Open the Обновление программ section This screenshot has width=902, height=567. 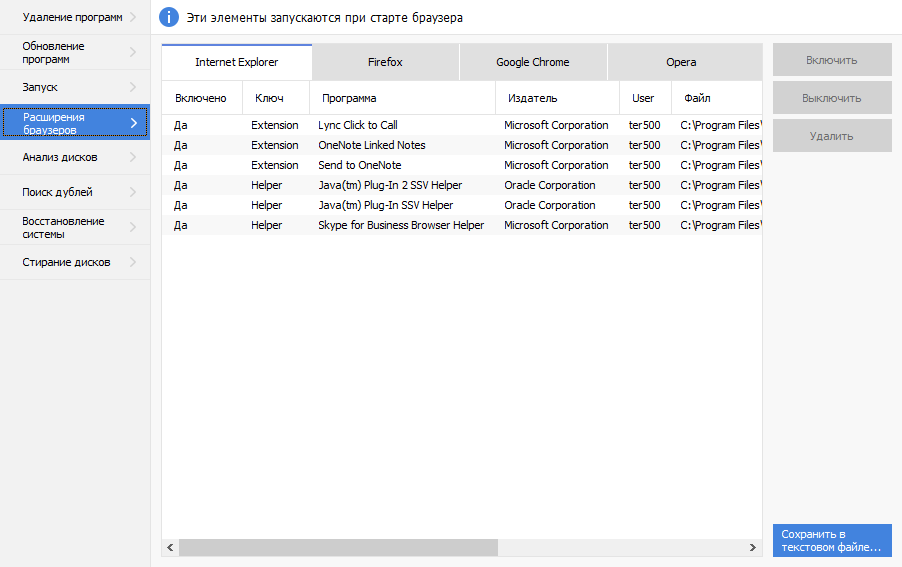click(75, 52)
